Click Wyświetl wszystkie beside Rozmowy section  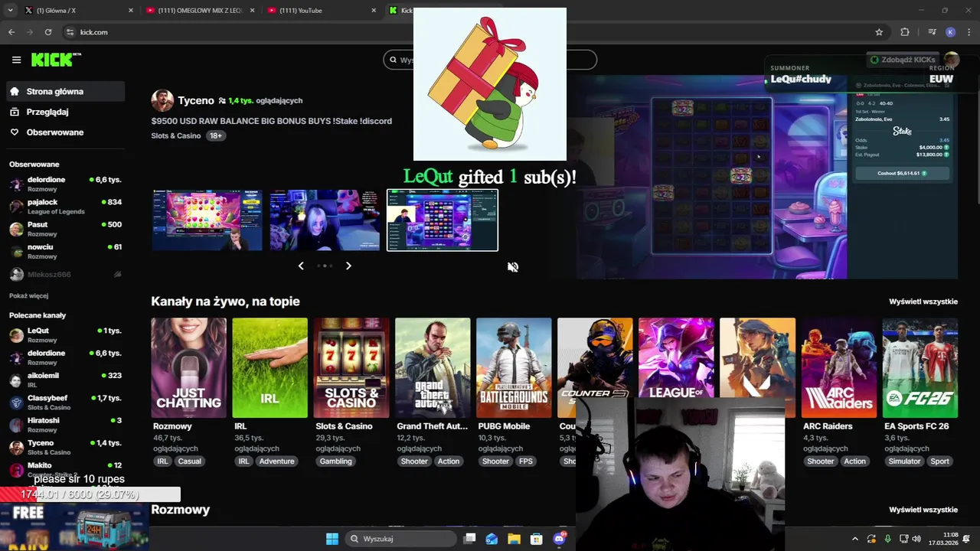[x=923, y=510]
